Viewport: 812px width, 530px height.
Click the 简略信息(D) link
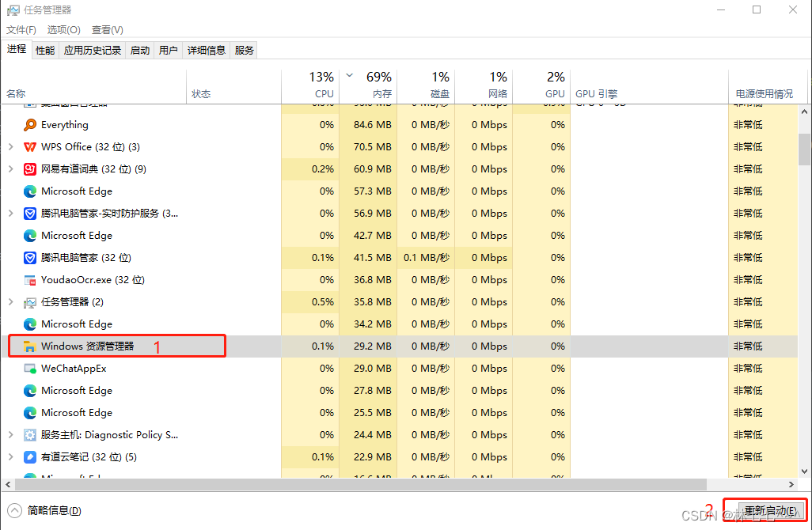click(55, 511)
